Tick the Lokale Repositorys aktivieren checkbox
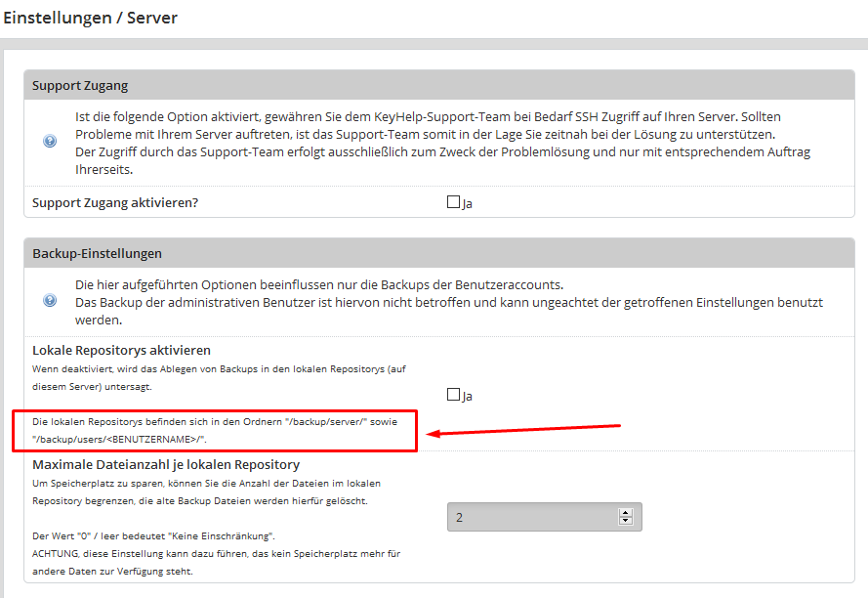The image size is (868, 598). (453, 395)
